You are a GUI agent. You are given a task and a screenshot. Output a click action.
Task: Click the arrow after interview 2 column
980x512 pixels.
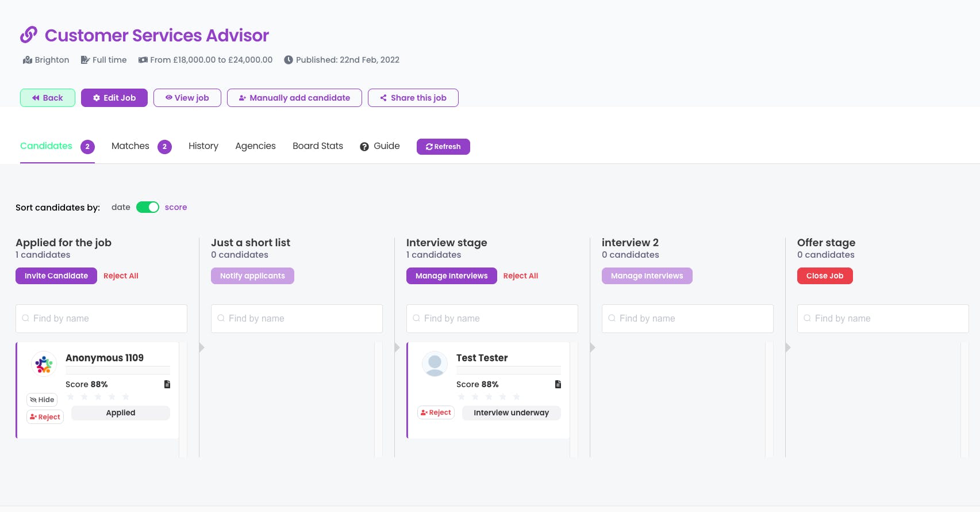click(x=788, y=347)
